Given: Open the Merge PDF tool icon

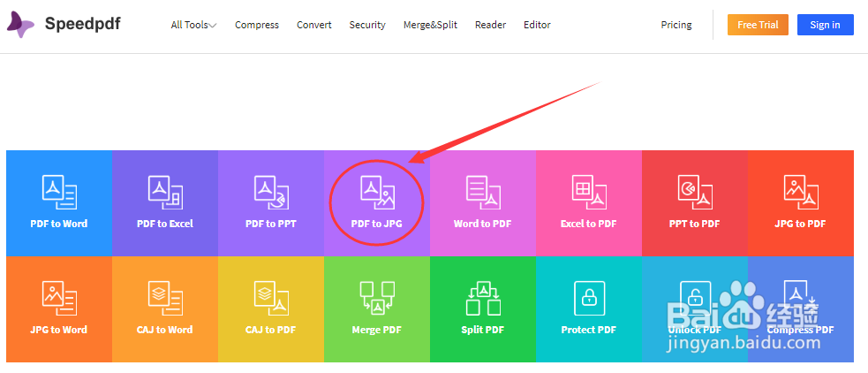Looking at the screenshot, I should (377, 298).
